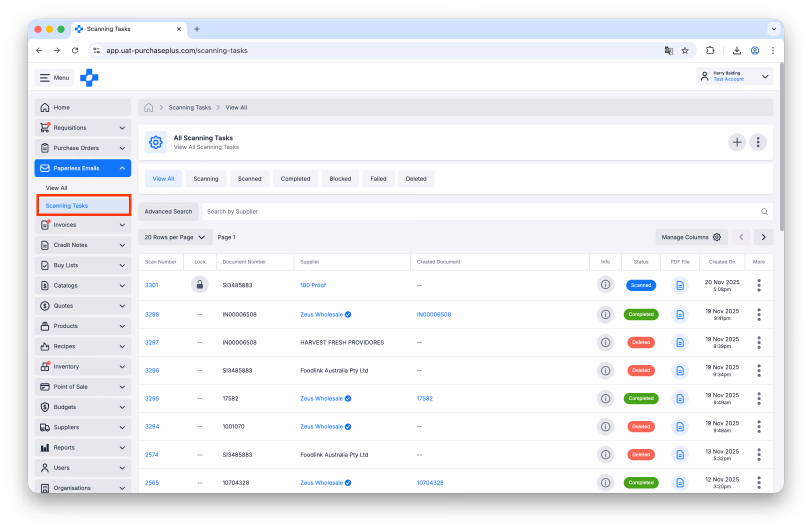Open Chrome profile icon
812x530 pixels.
click(755, 50)
